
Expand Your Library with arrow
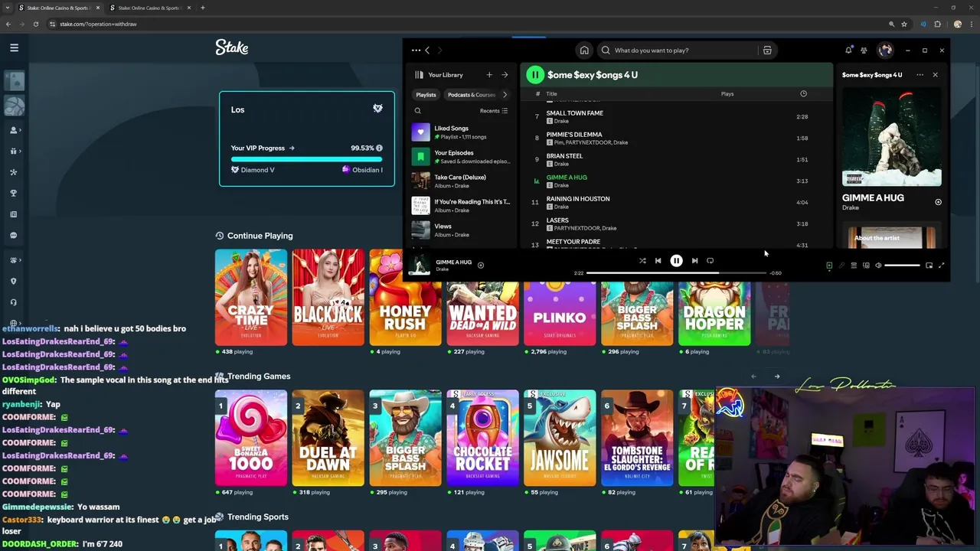[x=505, y=75]
